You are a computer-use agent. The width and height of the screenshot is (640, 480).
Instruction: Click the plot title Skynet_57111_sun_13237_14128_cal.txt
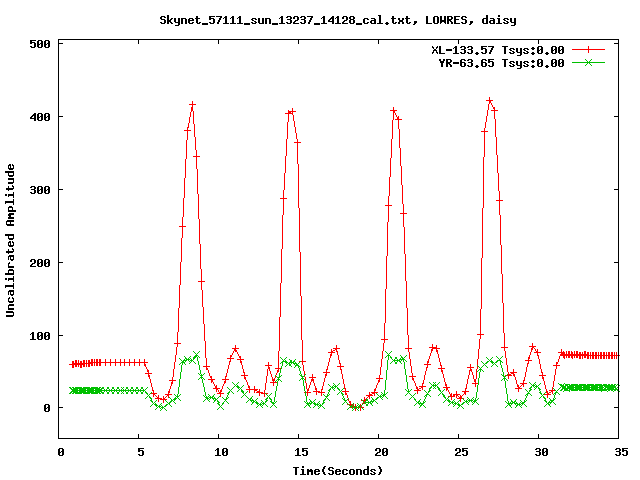point(338,20)
